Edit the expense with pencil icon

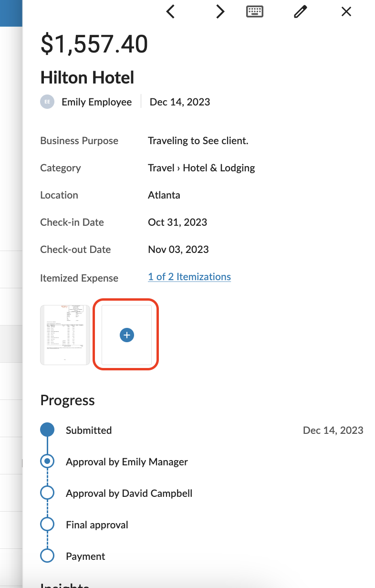pyautogui.click(x=301, y=11)
